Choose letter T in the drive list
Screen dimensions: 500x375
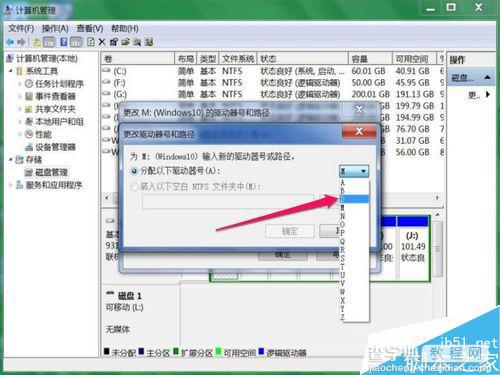point(354,267)
